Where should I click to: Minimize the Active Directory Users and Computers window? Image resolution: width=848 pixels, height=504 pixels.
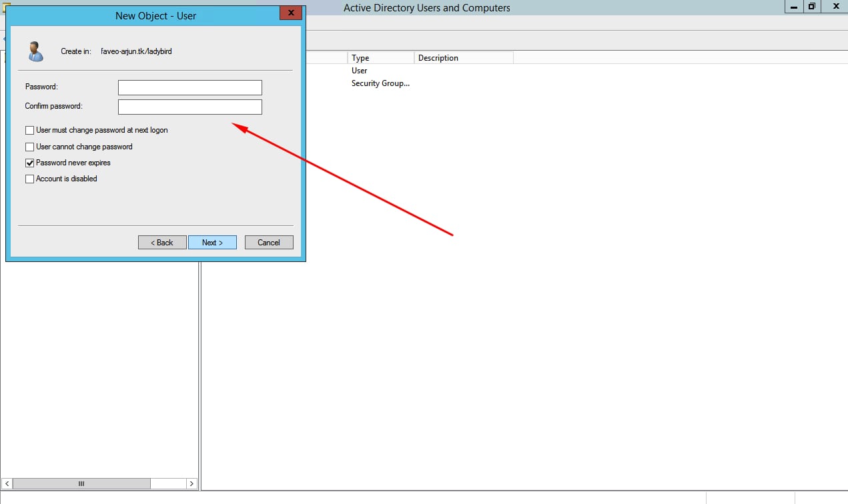point(793,6)
